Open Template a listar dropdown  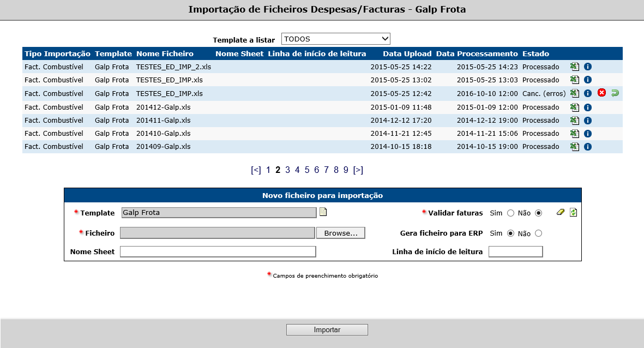pos(335,39)
